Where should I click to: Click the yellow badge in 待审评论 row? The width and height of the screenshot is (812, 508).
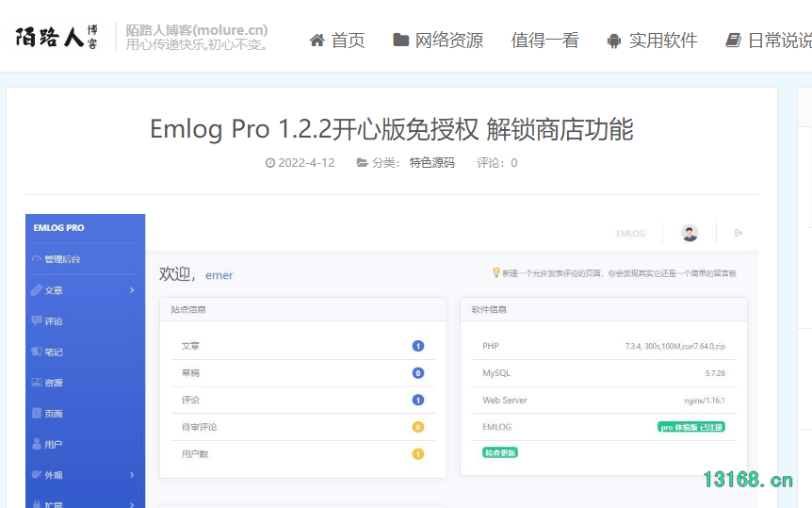418,427
